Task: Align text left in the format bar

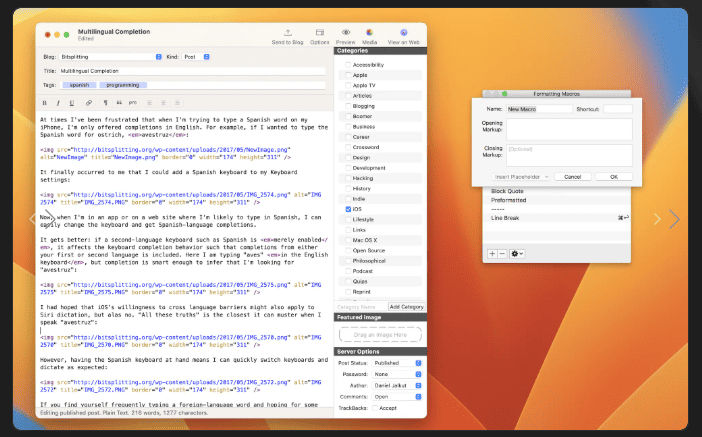Action: tap(150, 103)
